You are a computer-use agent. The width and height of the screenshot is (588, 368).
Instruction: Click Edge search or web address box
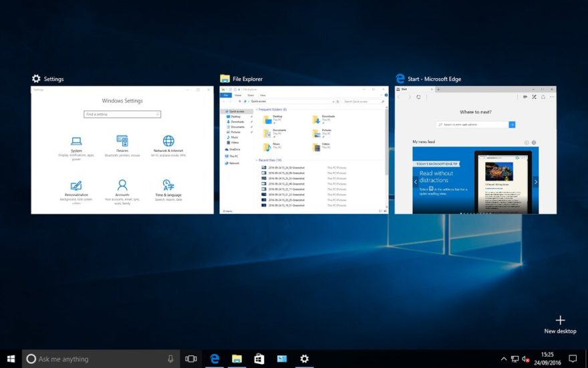tap(472, 124)
